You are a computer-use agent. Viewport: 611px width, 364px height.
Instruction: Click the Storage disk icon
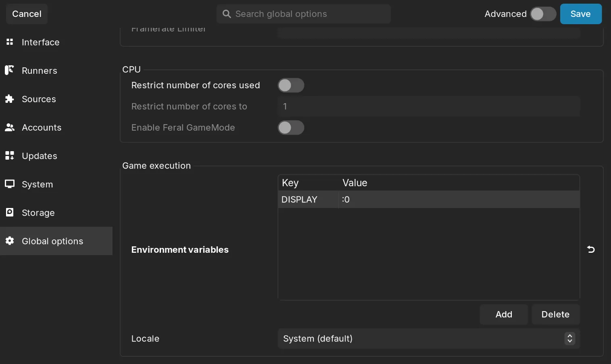coord(10,212)
